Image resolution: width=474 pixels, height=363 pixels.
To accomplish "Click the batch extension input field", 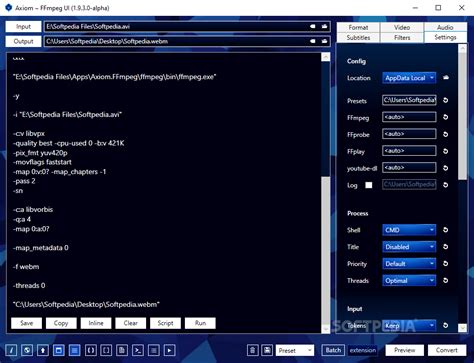I will tap(363, 350).
